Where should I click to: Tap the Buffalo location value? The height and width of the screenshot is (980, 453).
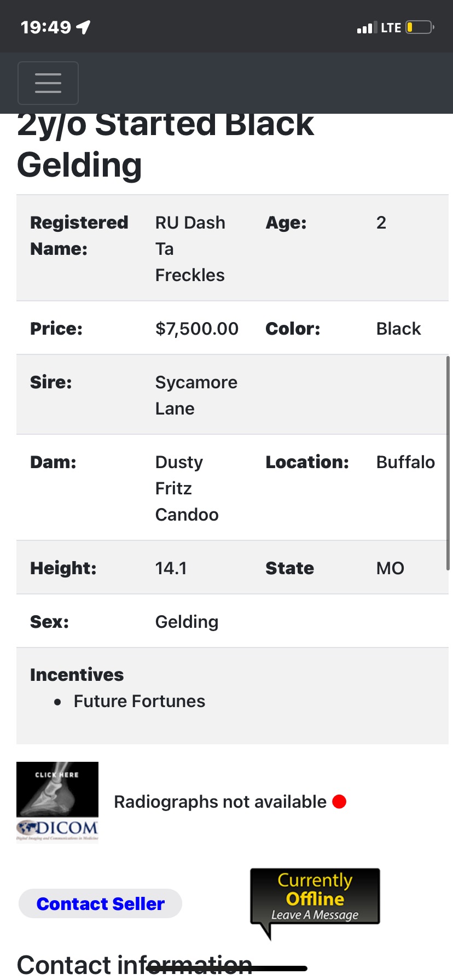pos(405,462)
